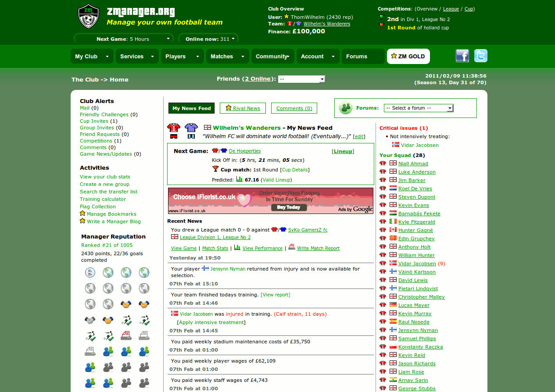The height and width of the screenshot is (392, 555).
Task: Open Wilhelm's Wanderers link in Club Overview
Action: 327,24
